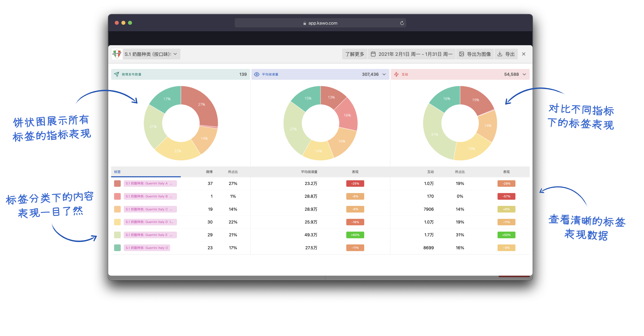The image size is (644, 336).
Task: Expand the 平均阅读量 metric dropdown chevron
Action: click(384, 74)
